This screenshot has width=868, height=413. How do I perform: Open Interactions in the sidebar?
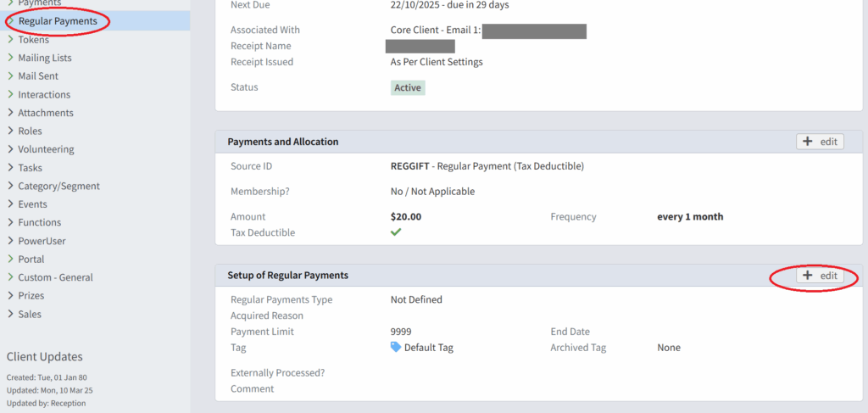point(44,95)
